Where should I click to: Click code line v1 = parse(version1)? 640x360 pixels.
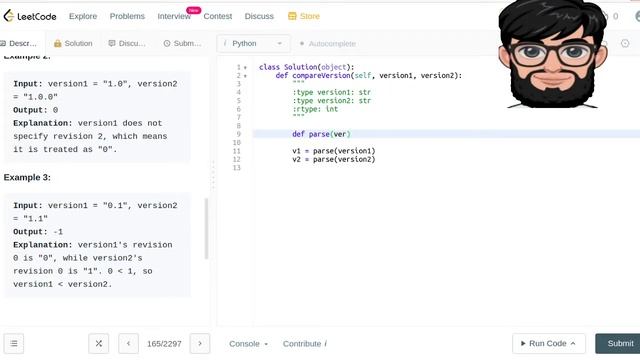click(x=333, y=151)
